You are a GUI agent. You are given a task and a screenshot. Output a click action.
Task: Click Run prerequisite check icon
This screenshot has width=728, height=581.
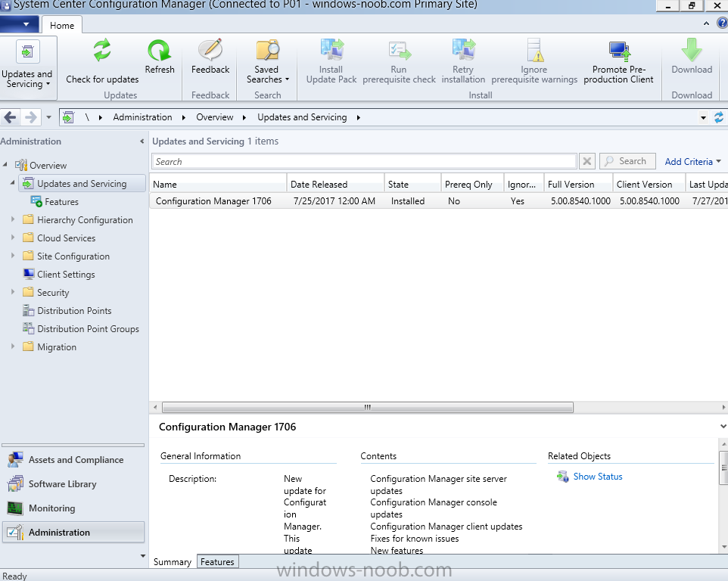[x=400, y=50]
